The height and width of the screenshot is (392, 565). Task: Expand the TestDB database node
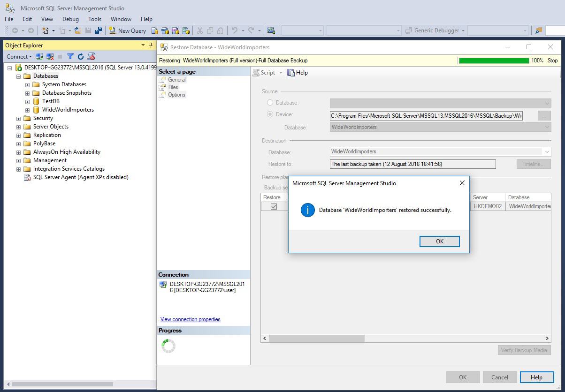[27, 101]
